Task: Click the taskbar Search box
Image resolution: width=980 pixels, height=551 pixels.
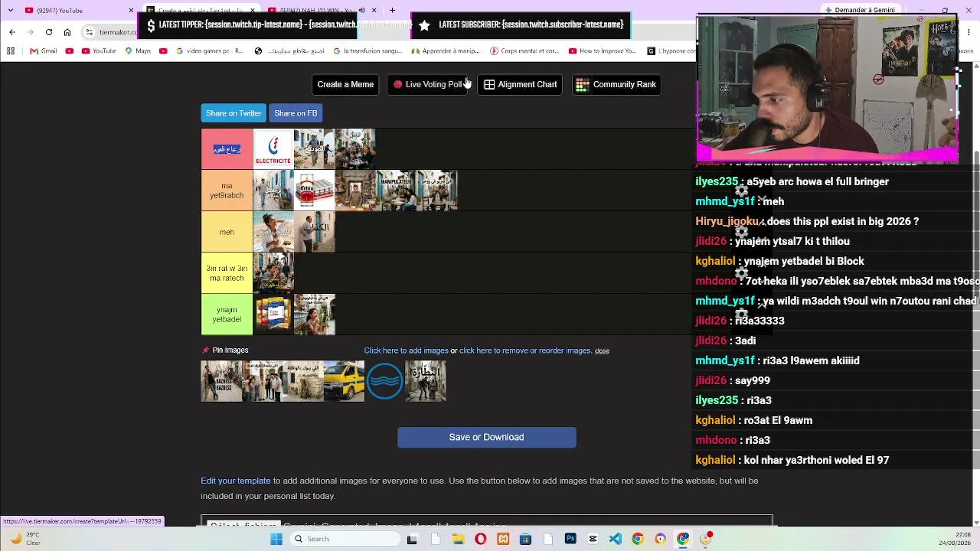Action: click(346, 539)
